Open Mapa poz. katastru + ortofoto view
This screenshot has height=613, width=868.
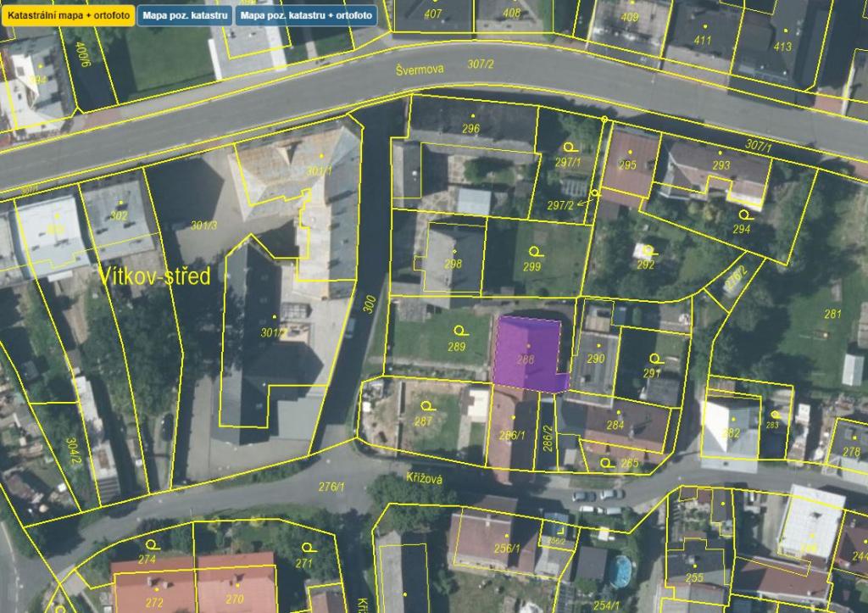tap(306, 15)
